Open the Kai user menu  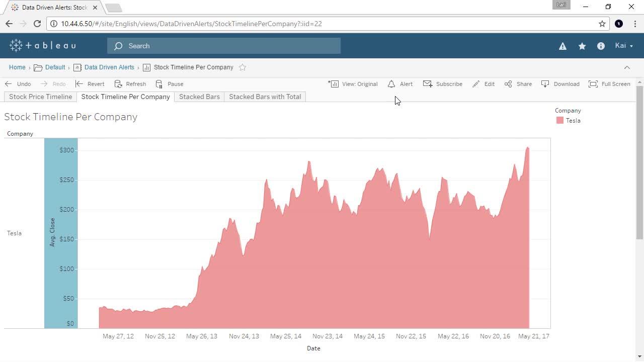pyautogui.click(x=623, y=46)
